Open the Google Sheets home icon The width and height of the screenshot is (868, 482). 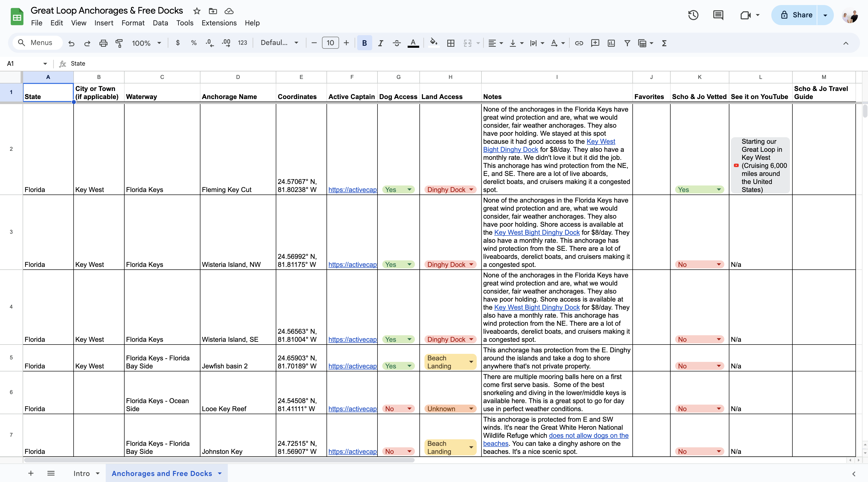(17, 17)
